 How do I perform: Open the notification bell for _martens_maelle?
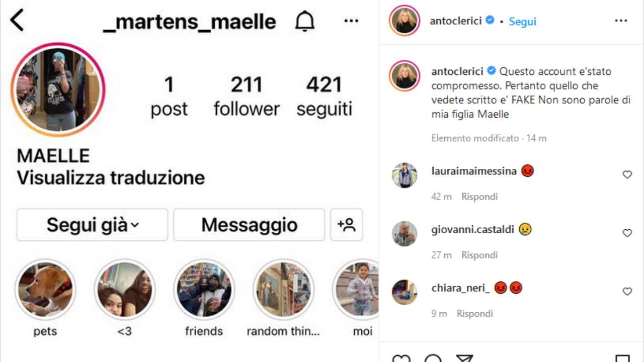tap(304, 21)
